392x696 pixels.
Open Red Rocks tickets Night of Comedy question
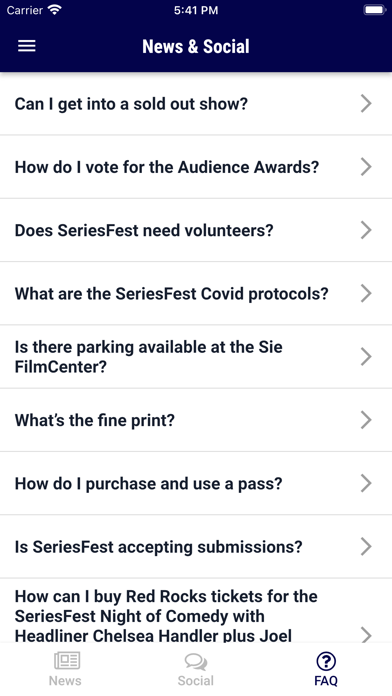coord(196,611)
